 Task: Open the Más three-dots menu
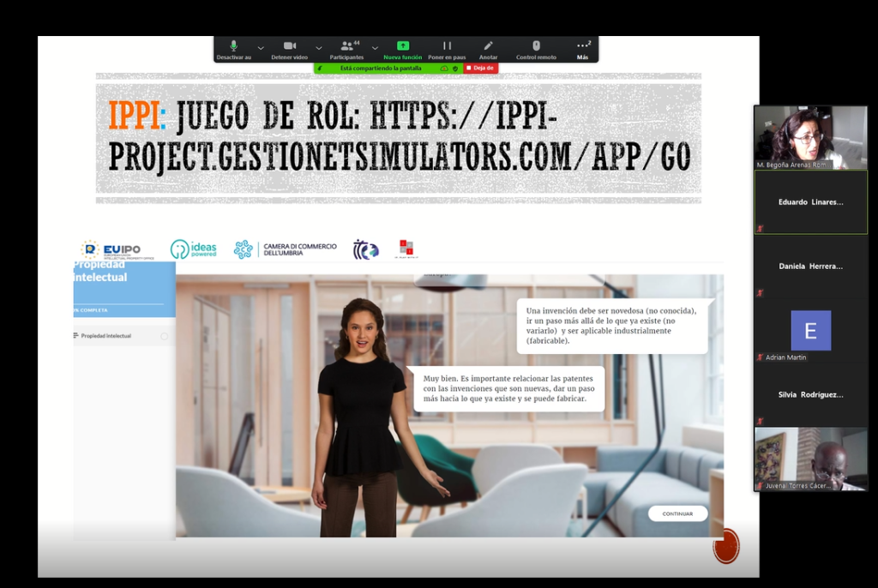(x=583, y=46)
